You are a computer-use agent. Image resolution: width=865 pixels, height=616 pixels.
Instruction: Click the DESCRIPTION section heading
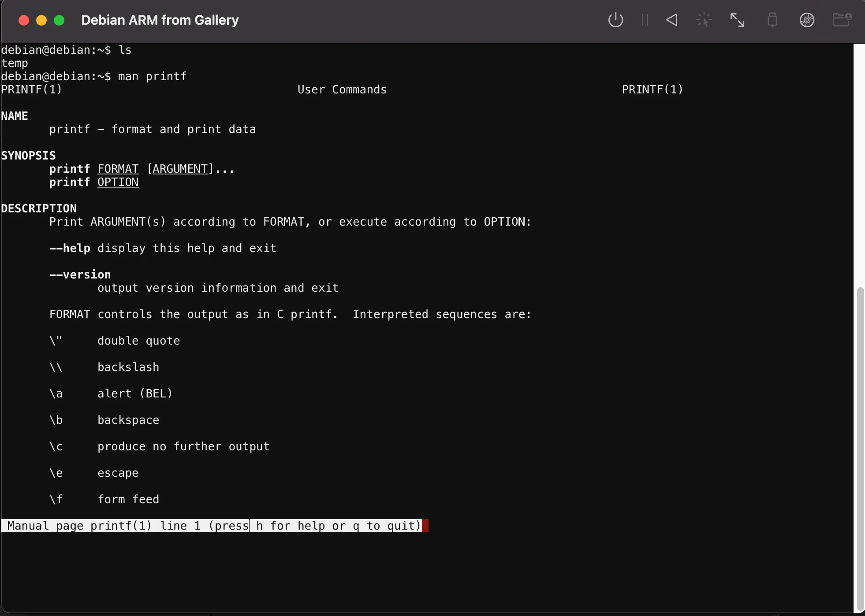[x=39, y=208]
